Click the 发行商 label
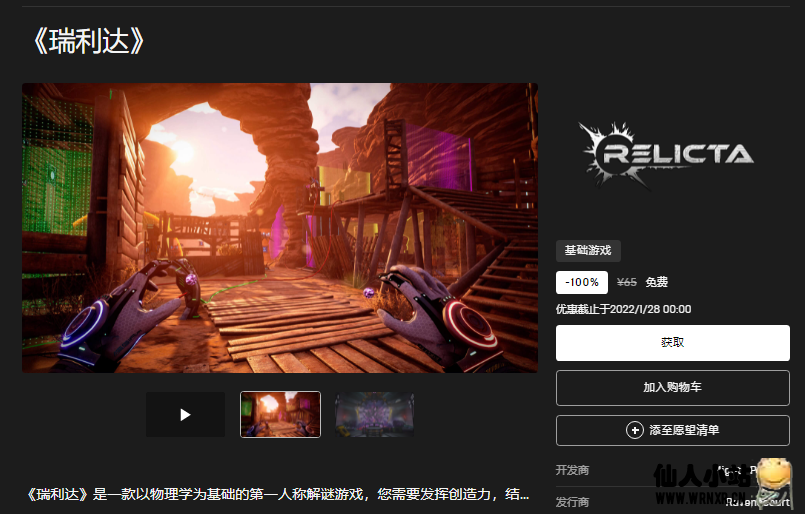This screenshot has height=514, width=805. (x=572, y=502)
